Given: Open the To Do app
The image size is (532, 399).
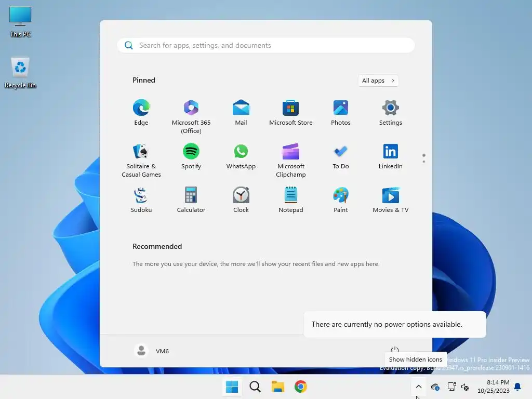Looking at the screenshot, I should coord(341,157).
